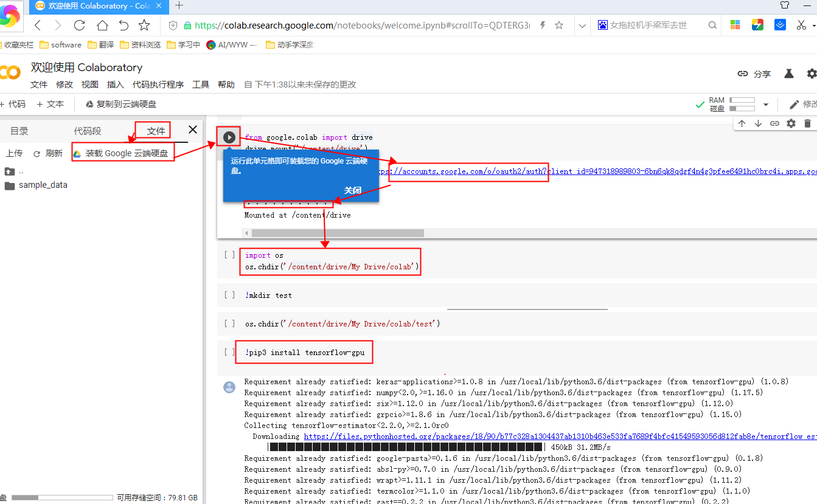
Task: Click the browser URL address field
Action: pyautogui.click(x=362, y=26)
